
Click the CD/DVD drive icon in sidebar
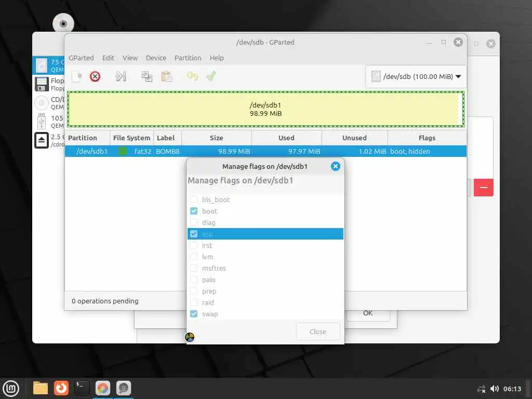42,102
